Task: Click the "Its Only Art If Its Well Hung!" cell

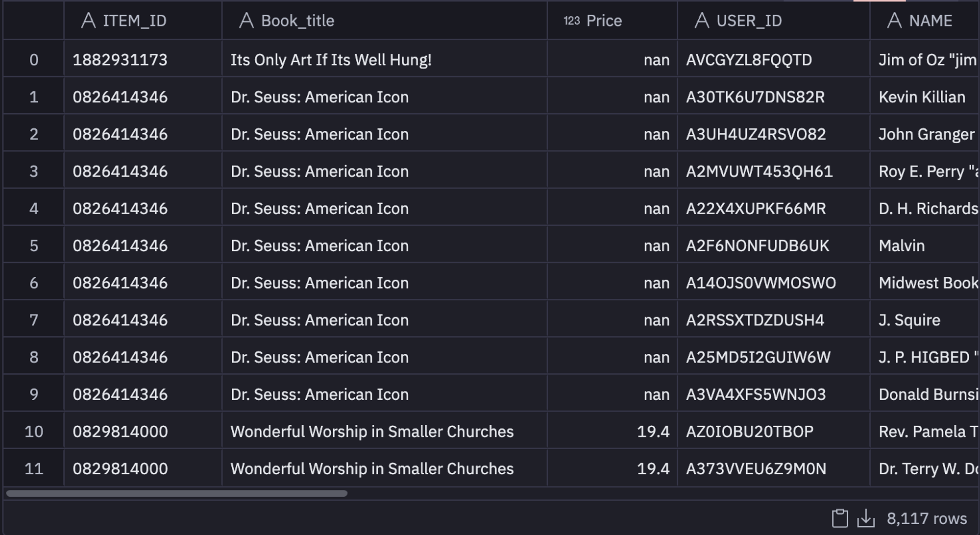Action: [331, 60]
